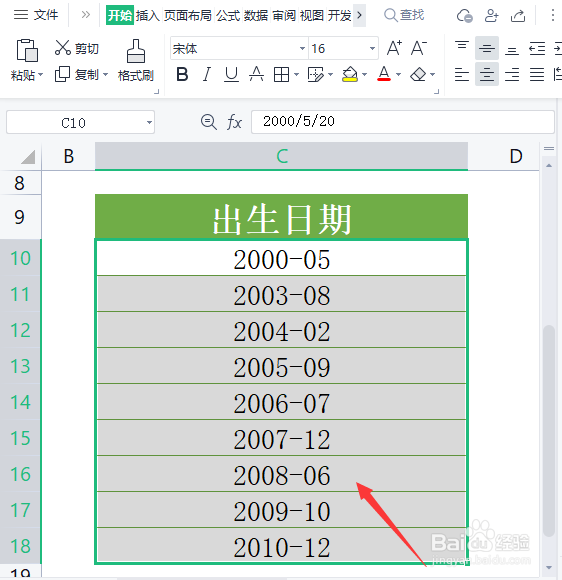Toggle bold formatting
This screenshot has height=580, width=562.
182,74
